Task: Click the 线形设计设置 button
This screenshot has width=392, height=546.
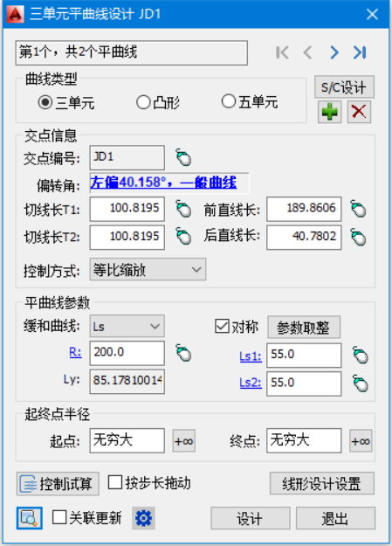Action: tap(322, 483)
